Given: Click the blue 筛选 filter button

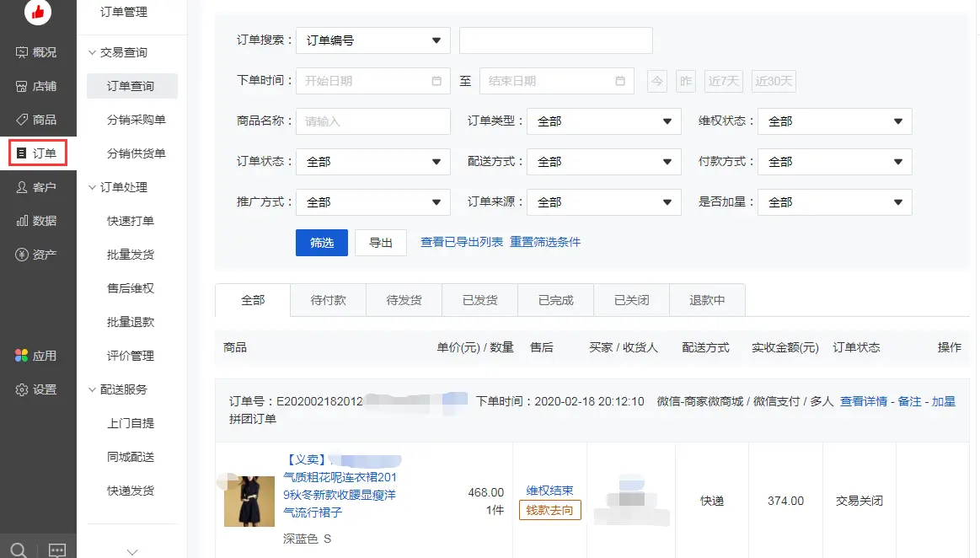Looking at the screenshot, I should pyautogui.click(x=321, y=243).
